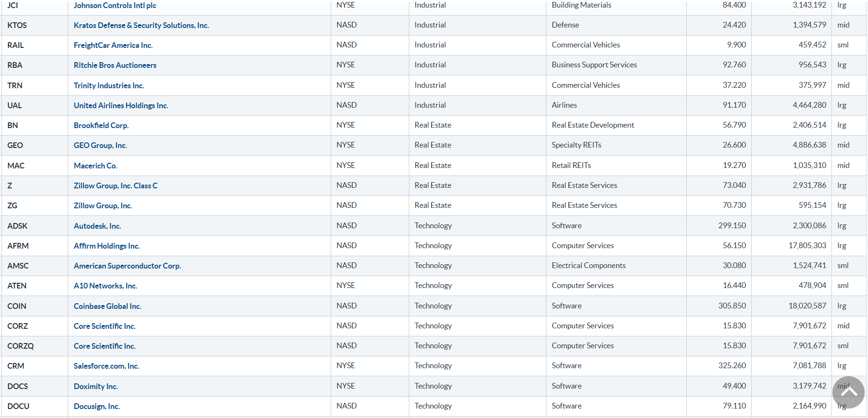Open GEO Group, Inc. link
Viewport: 868px width, 418px height.
coord(101,145)
